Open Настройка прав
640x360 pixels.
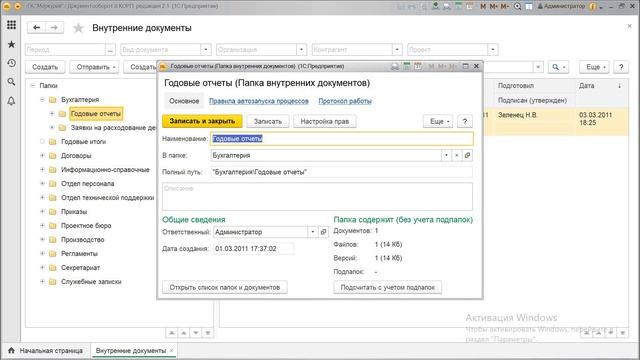coord(324,121)
